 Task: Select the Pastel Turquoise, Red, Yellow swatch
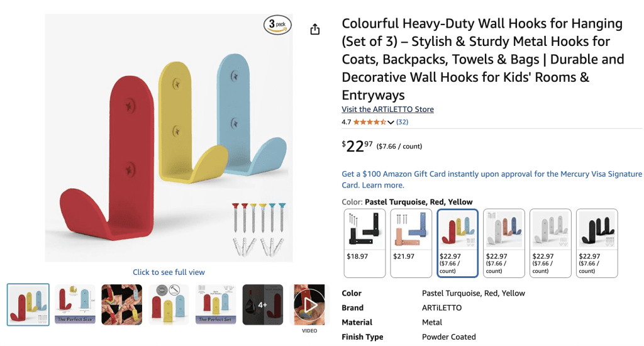click(x=458, y=243)
